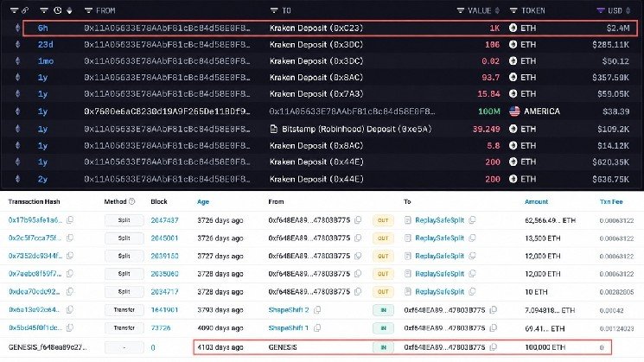This screenshot has height=362, width=644.
Task: Open the TOKEN column filter
Action: (513, 10)
